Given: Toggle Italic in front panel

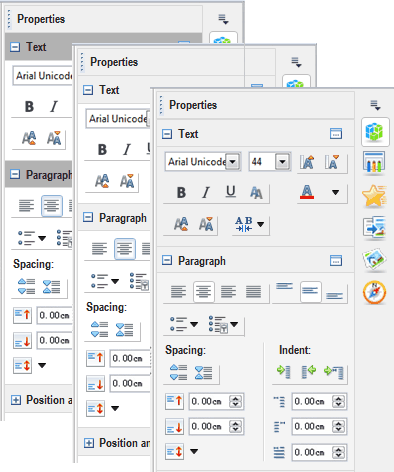Looking at the screenshot, I should point(206,193).
